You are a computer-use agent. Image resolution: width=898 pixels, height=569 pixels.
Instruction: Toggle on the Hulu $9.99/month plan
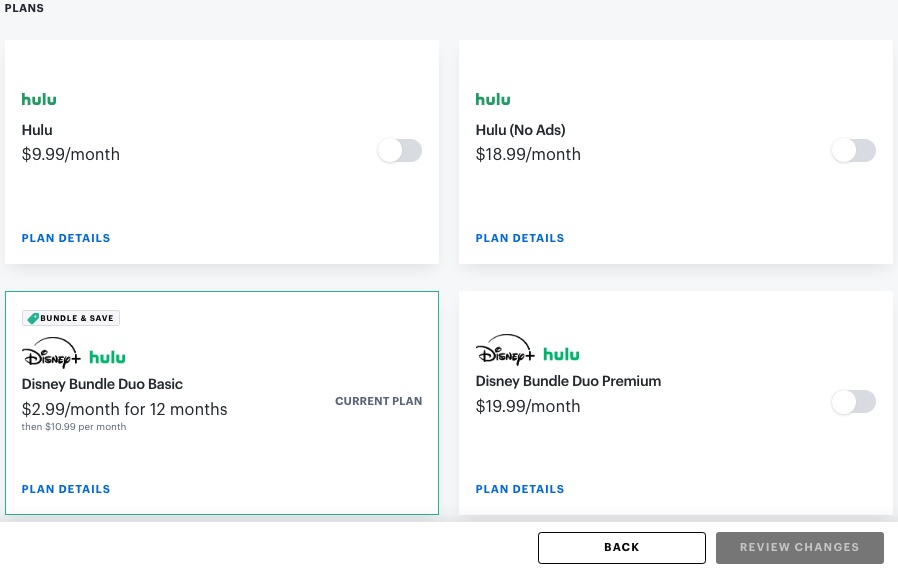pyautogui.click(x=400, y=151)
